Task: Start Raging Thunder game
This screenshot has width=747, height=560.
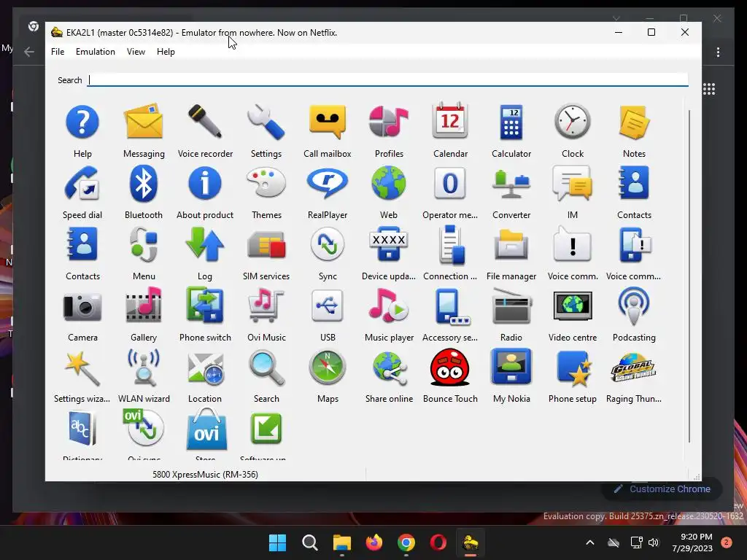Action: [634, 367]
